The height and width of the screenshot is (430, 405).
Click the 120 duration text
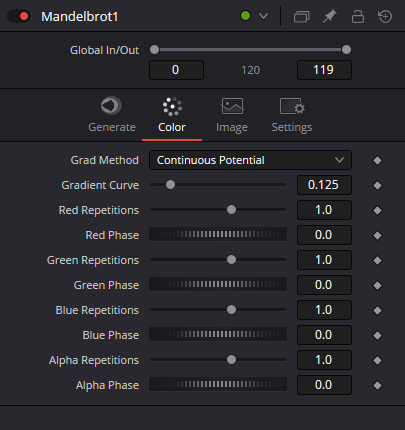point(250,70)
